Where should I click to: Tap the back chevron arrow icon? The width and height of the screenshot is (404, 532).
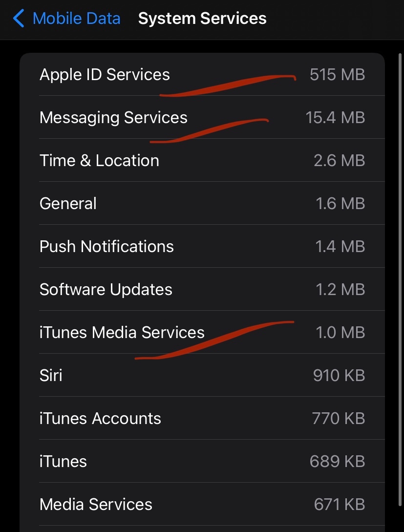[19, 19]
